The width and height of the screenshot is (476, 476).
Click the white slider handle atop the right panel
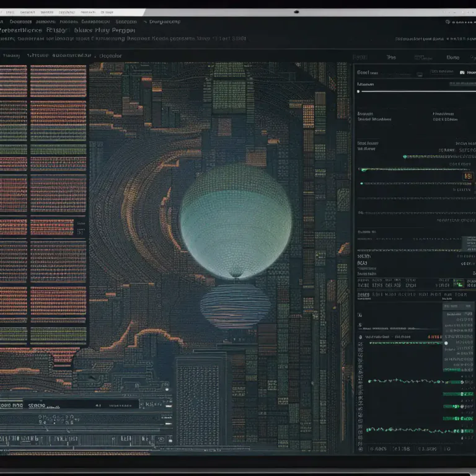[x=358, y=91]
